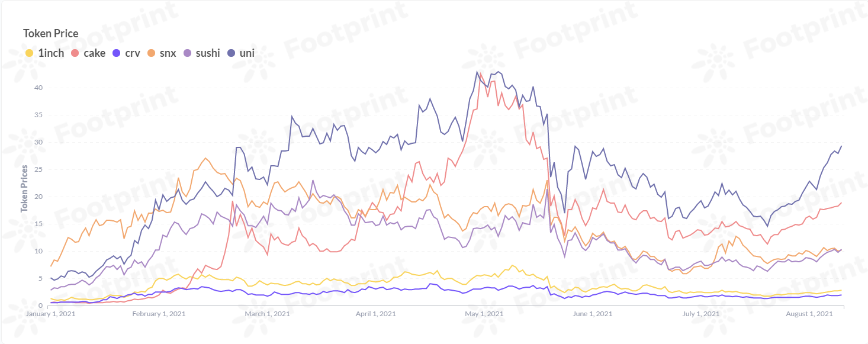
Task: Click the yellow 1inch legend dot
Action: click(x=29, y=53)
